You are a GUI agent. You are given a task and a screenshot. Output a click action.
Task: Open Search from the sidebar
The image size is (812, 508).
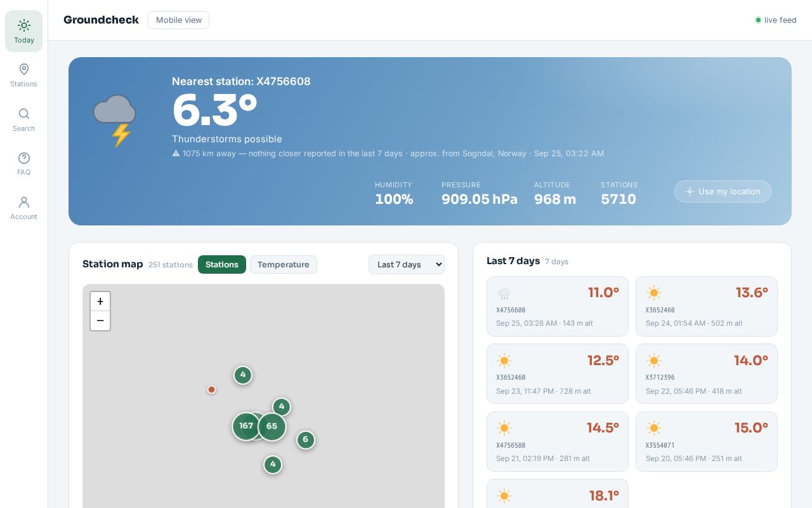point(24,119)
